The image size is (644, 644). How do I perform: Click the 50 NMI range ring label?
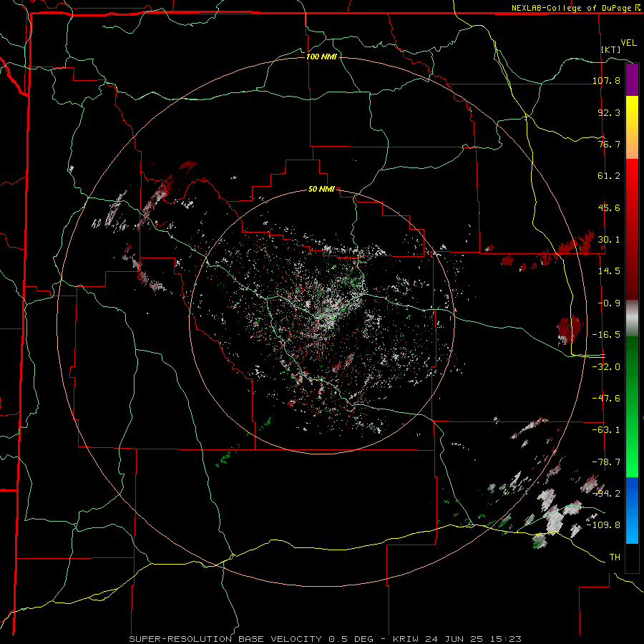(321, 190)
